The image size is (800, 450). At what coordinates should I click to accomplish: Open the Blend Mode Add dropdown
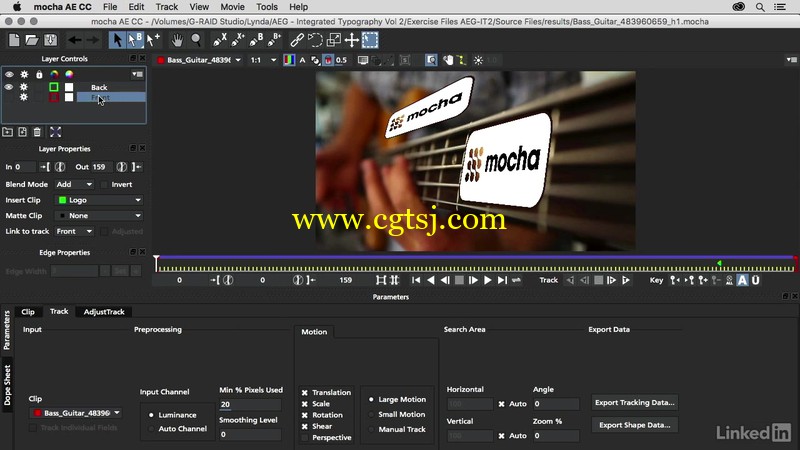[74, 184]
